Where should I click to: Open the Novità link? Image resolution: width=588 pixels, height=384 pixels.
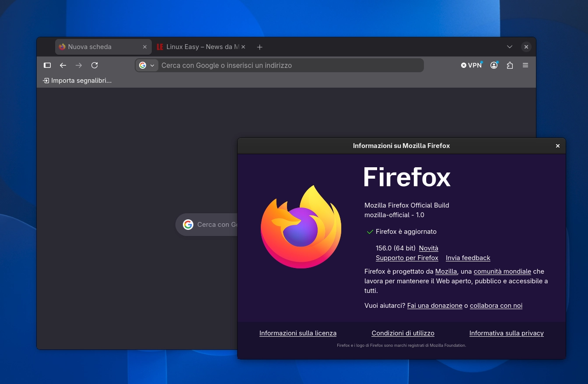click(428, 248)
